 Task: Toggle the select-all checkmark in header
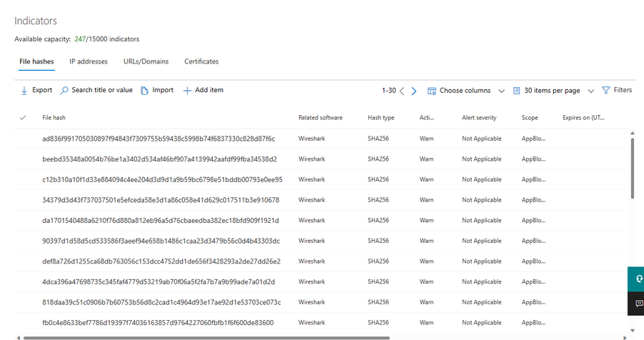click(23, 118)
